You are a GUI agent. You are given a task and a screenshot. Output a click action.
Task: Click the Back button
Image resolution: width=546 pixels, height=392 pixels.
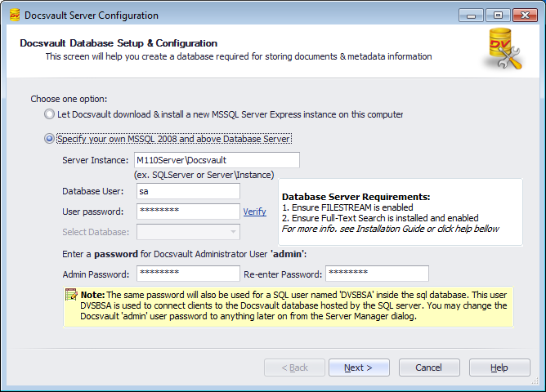pos(294,367)
